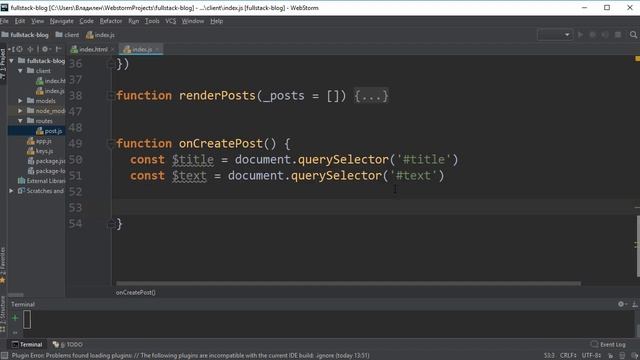Click CRLF line separator in status bar

(x=568, y=356)
